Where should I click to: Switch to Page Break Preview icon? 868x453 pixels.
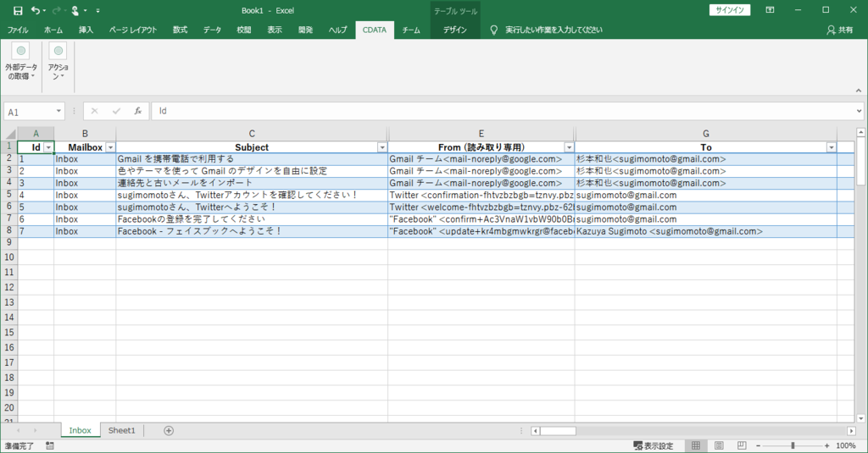pos(742,445)
